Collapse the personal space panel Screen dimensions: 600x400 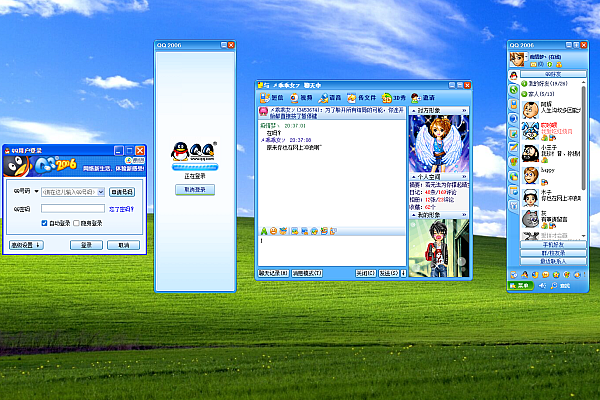click(x=413, y=177)
